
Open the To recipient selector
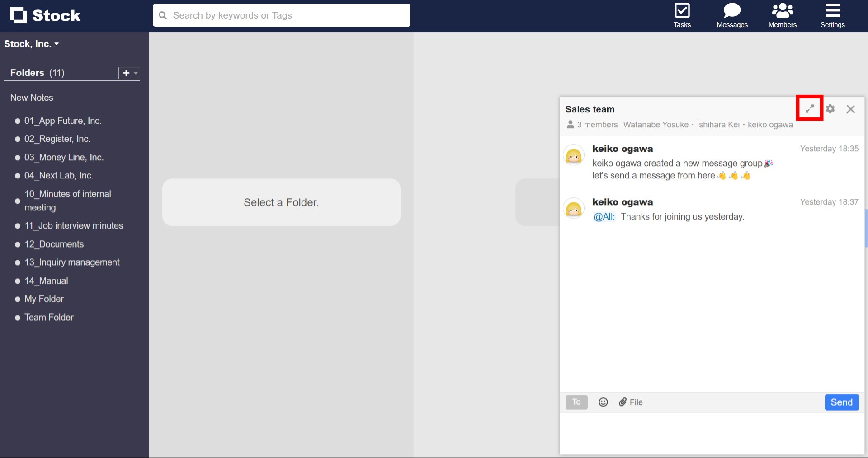[576, 402]
